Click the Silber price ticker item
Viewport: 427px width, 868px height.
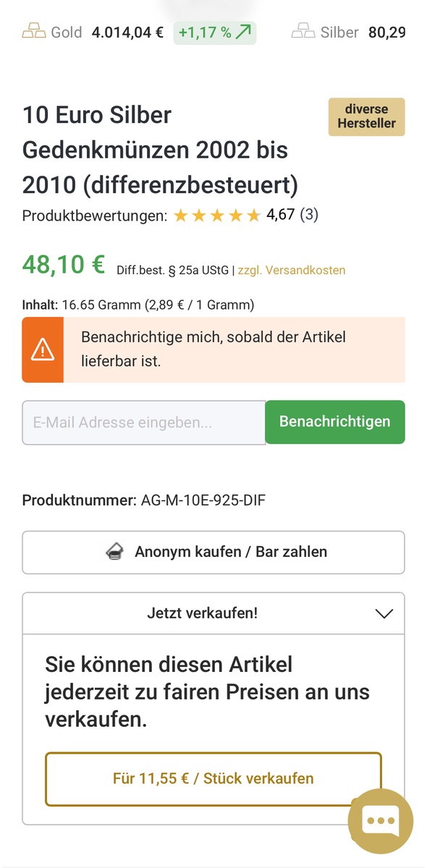[x=349, y=33]
